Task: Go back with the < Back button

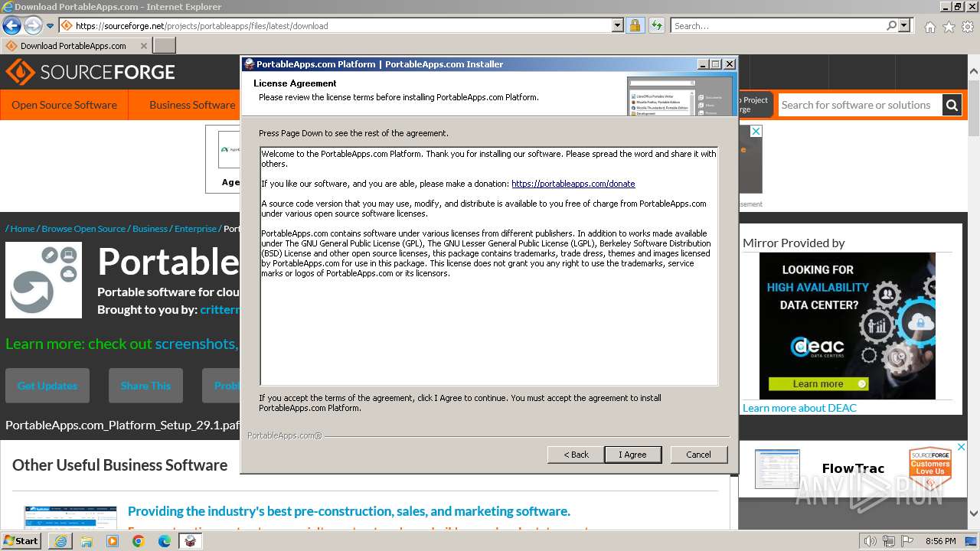Action: (x=576, y=455)
